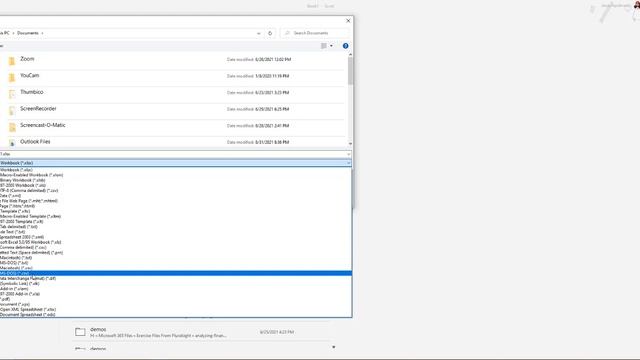Choose Excel 5.0/95 Workbook (*.xls) type
640x360 pixels.
[176, 242]
